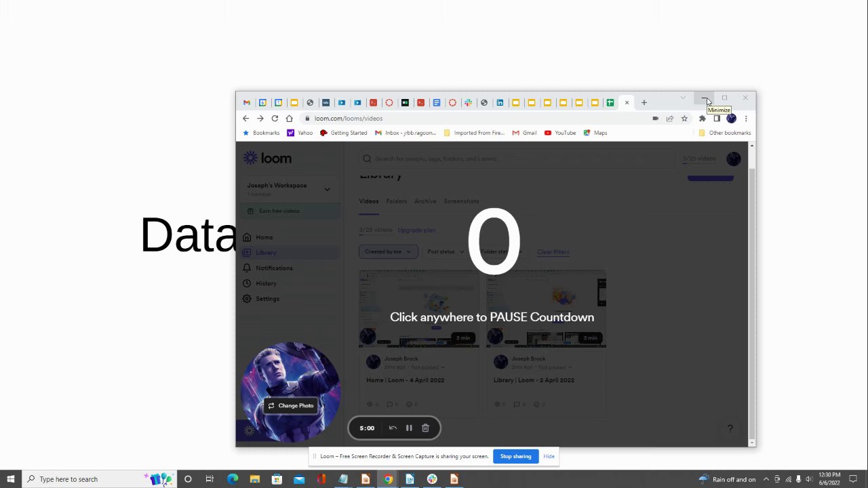Click the browser home icon
Screen dimensions: 868x488
click(x=289, y=119)
